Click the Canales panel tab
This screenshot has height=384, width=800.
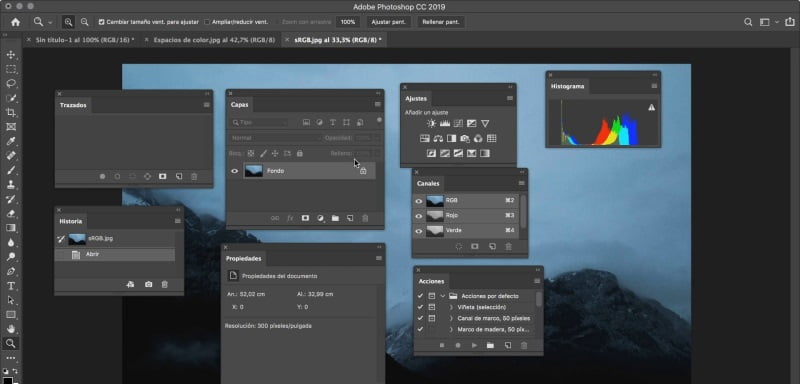pyautogui.click(x=428, y=184)
